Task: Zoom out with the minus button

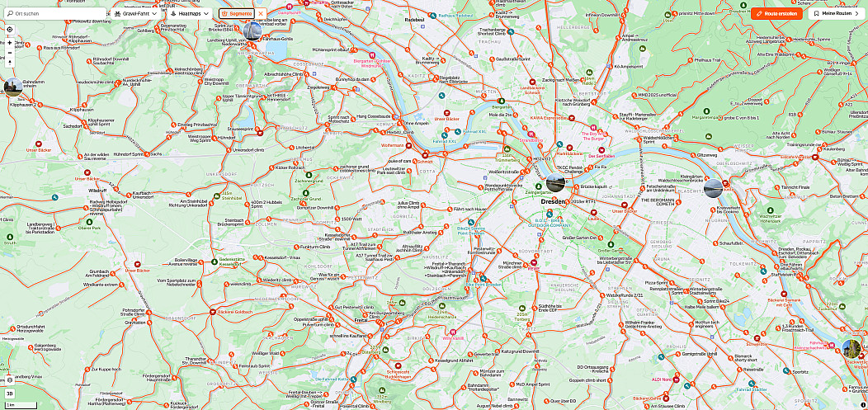Action: pyautogui.click(x=9, y=53)
